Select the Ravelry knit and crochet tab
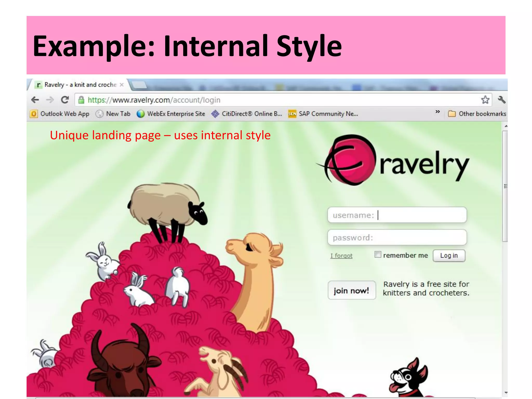Viewport: 532px width, 399px height. [x=79, y=85]
